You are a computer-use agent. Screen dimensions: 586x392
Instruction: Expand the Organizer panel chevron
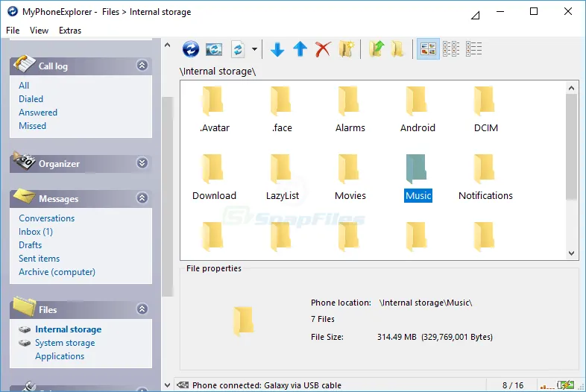142,163
